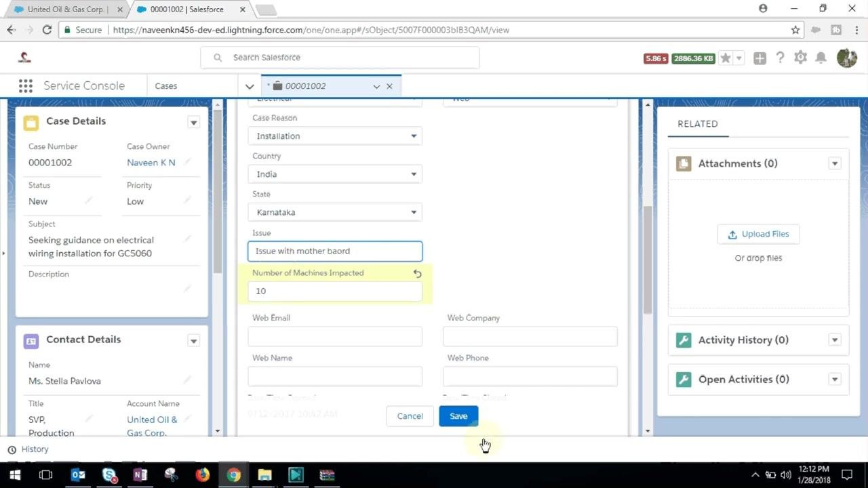The height and width of the screenshot is (488, 868).
Task: Open United Oil & Gas Corp. account link
Action: click(152, 426)
